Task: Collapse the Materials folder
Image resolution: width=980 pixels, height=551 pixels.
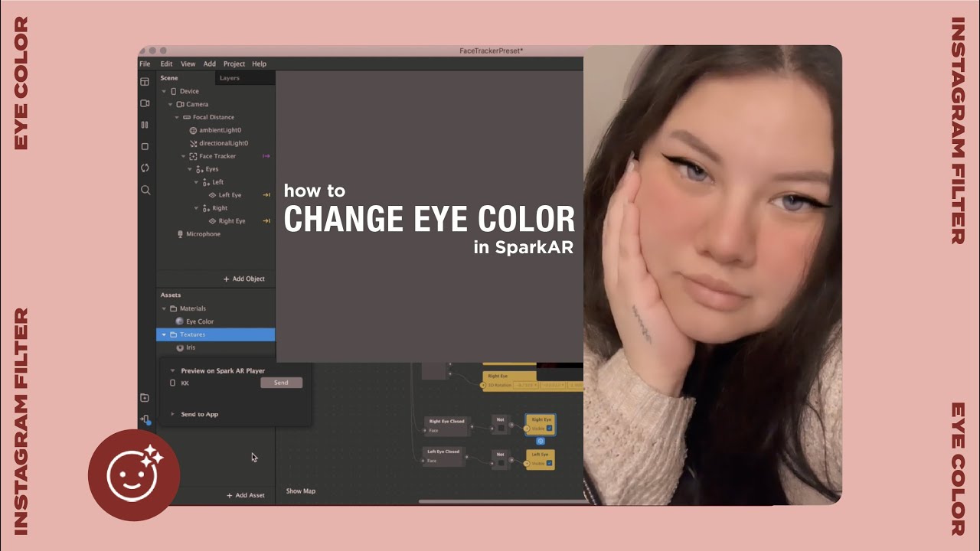Action: pyautogui.click(x=164, y=308)
